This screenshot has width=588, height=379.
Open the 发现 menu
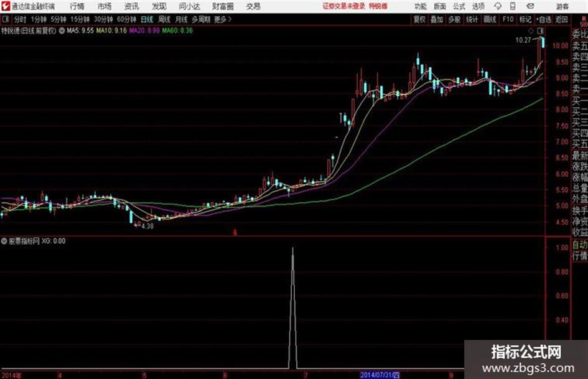tap(159, 6)
